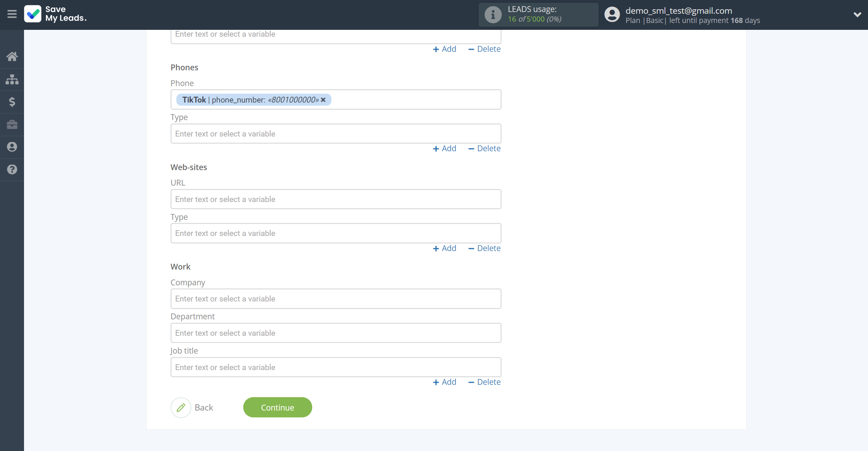
Task: Click the partially visible top input field
Action: 336,36
